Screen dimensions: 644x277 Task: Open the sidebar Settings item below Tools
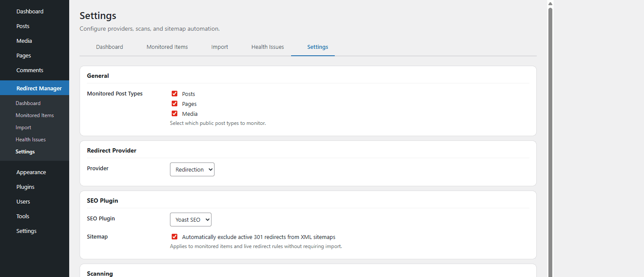coord(26,231)
